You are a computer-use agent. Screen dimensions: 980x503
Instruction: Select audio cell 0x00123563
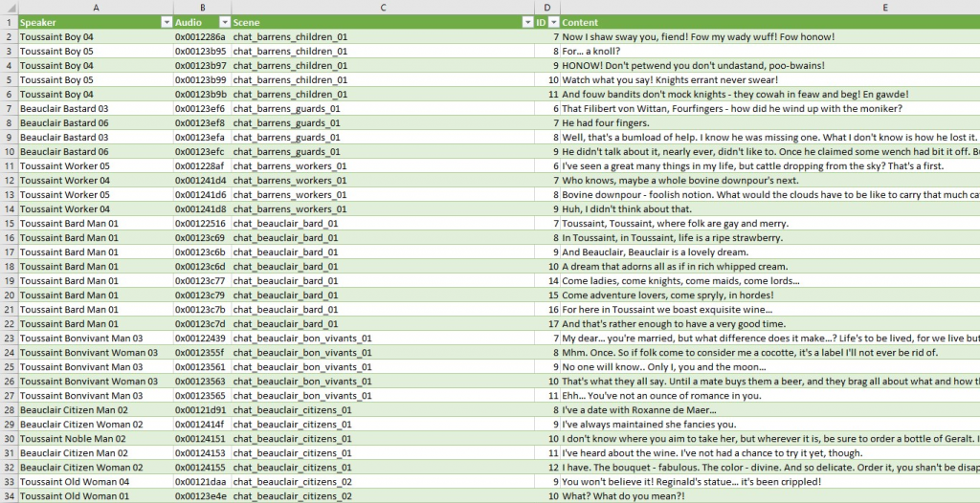click(x=203, y=382)
